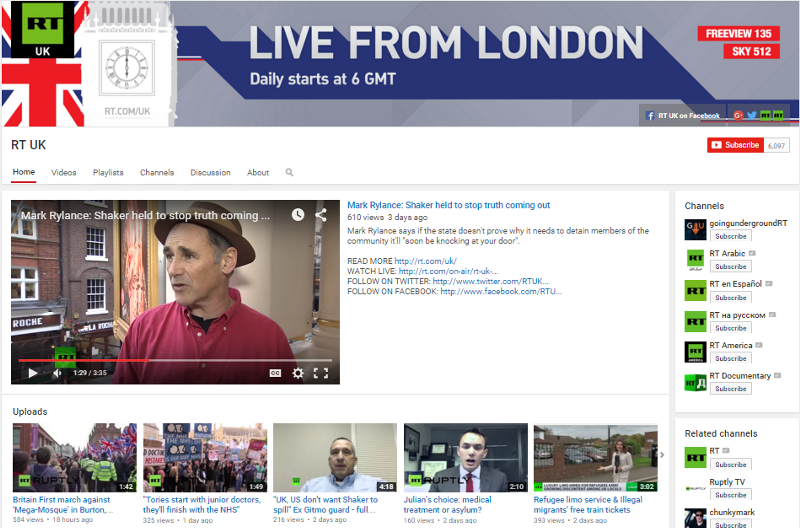The image size is (800, 528).
Task: Click the Ruptly TV channel avatar
Action: [695, 488]
